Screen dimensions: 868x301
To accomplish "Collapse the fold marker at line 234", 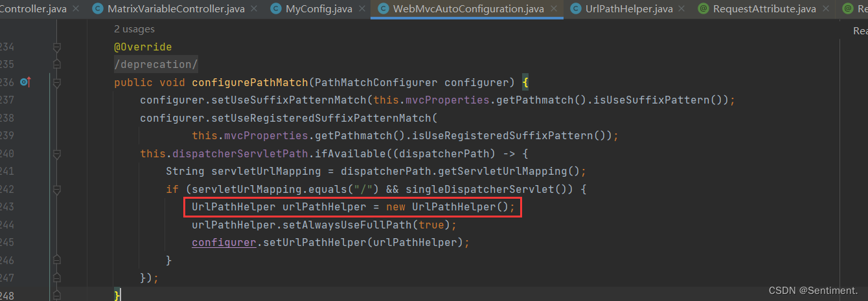I will point(57,47).
